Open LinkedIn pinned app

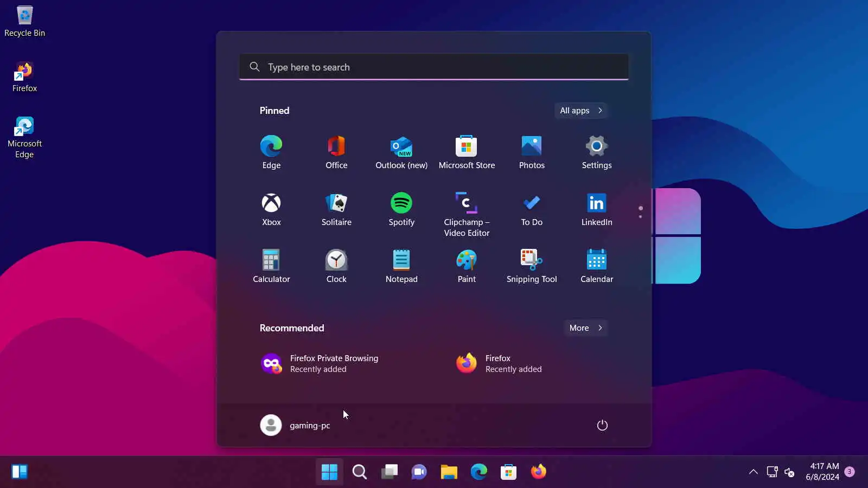tap(597, 209)
